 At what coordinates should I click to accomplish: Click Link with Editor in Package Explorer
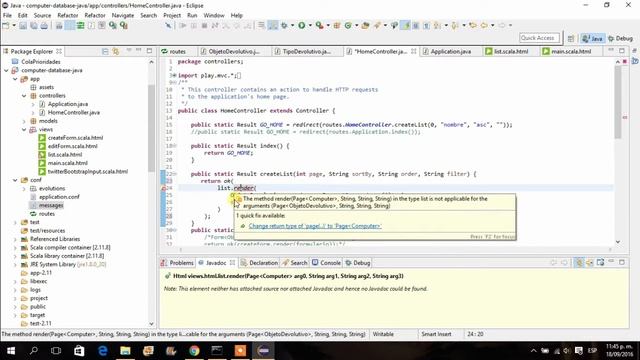[116, 51]
